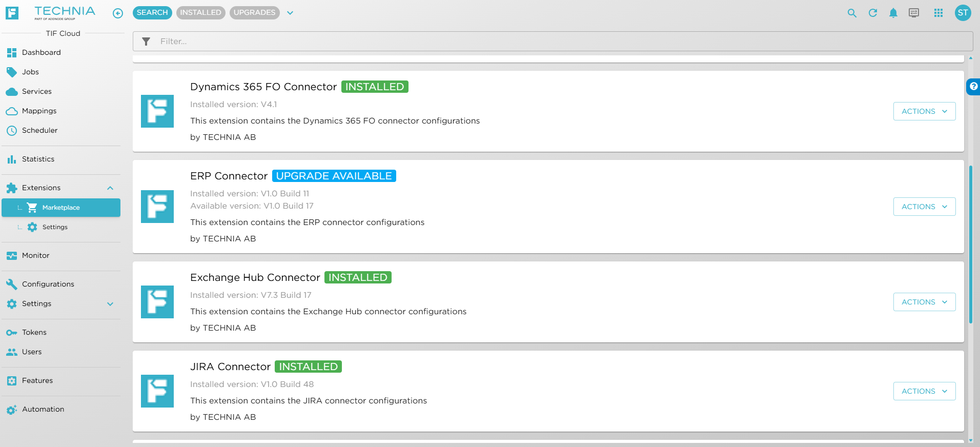
Task: Click the collapse sidebar arrow icon
Action: [x=118, y=13]
